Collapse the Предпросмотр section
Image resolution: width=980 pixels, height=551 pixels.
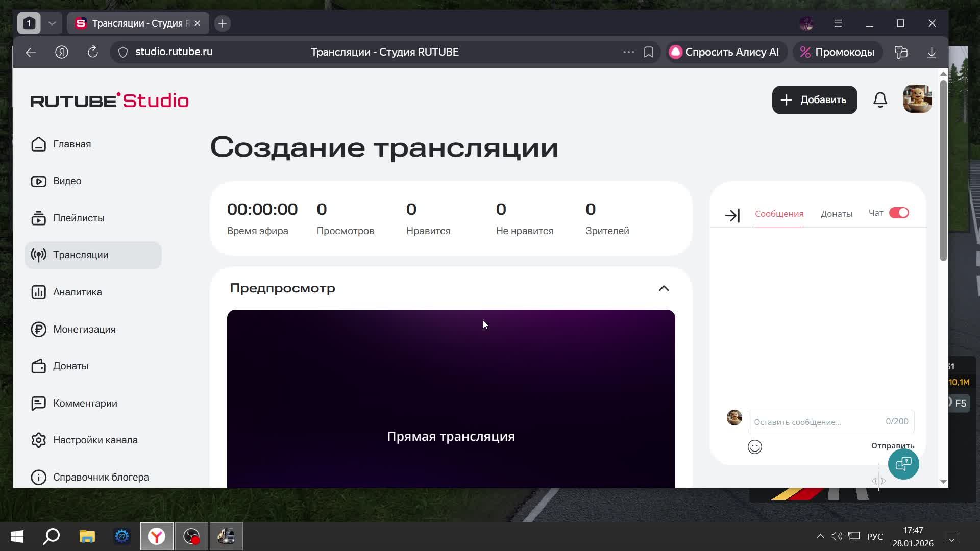[x=663, y=288]
